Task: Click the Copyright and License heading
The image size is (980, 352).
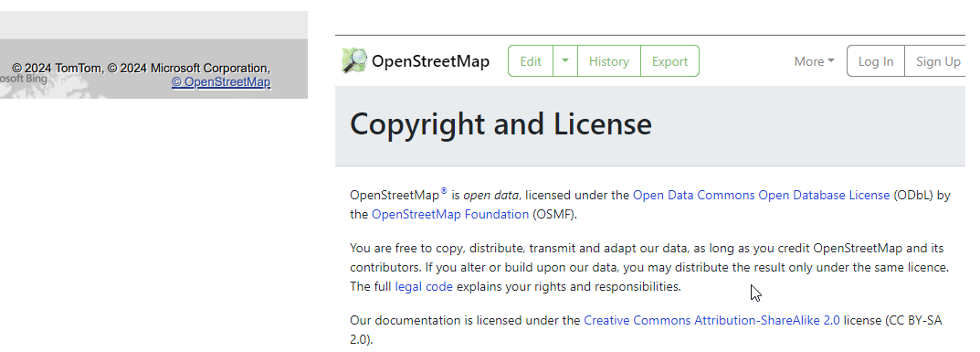Action: (x=501, y=123)
